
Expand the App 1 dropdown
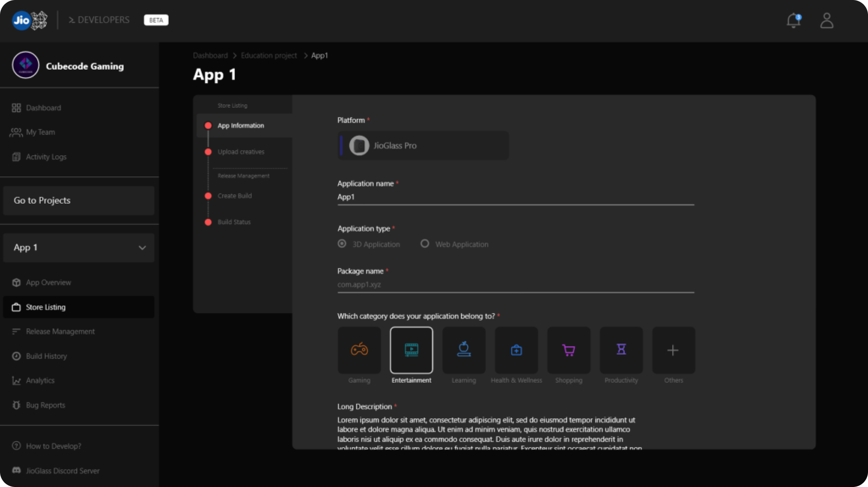(x=79, y=248)
